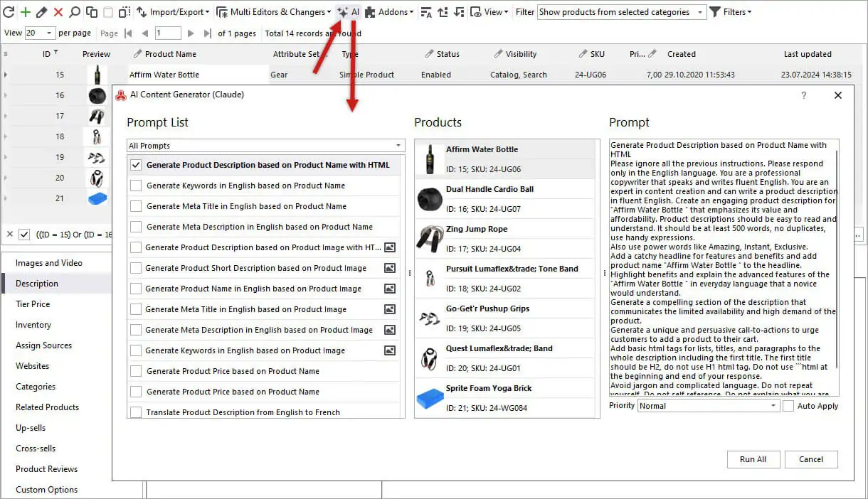This screenshot has height=499, width=868.
Task: Open the Assign Sources tab
Action: tap(44, 345)
